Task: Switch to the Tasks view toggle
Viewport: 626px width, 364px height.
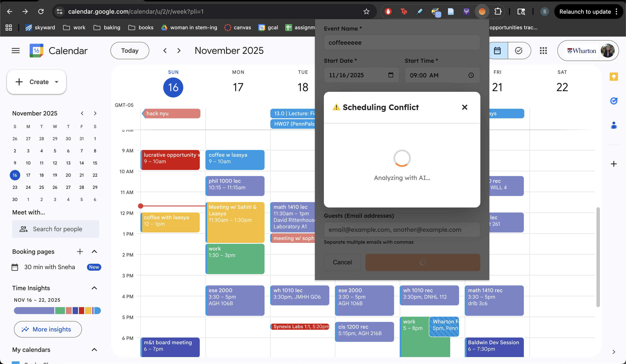Action: coord(519,51)
